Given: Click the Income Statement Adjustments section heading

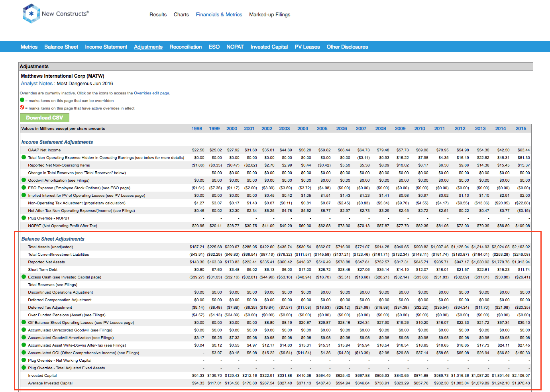Looking at the screenshot, I should [57, 142].
